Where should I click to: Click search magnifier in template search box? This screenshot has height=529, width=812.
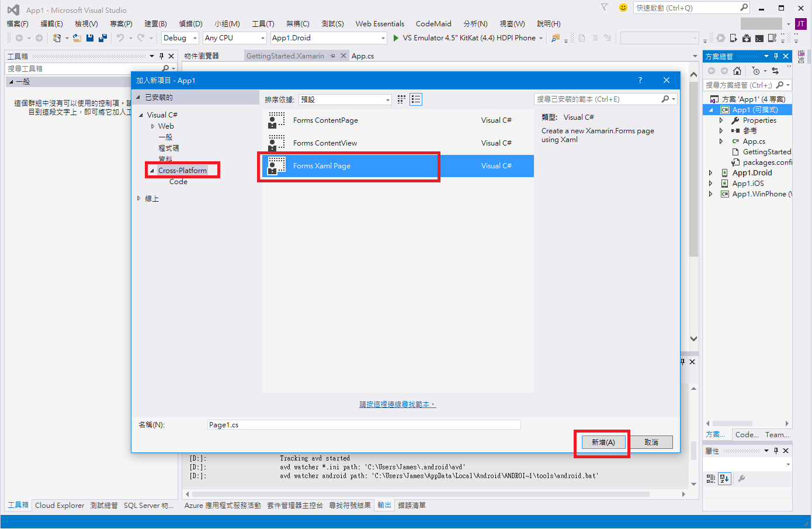pyautogui.click(x=665, y=99)
